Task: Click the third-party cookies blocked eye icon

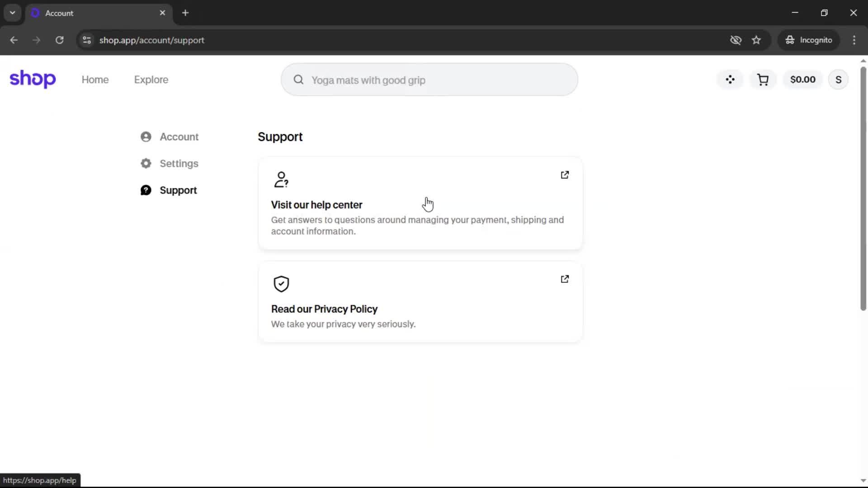Action: click(x=736, y=40)
